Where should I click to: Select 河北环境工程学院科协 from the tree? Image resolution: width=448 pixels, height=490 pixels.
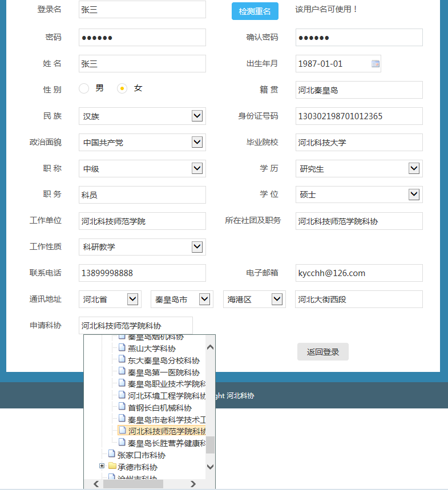[167, 396]
